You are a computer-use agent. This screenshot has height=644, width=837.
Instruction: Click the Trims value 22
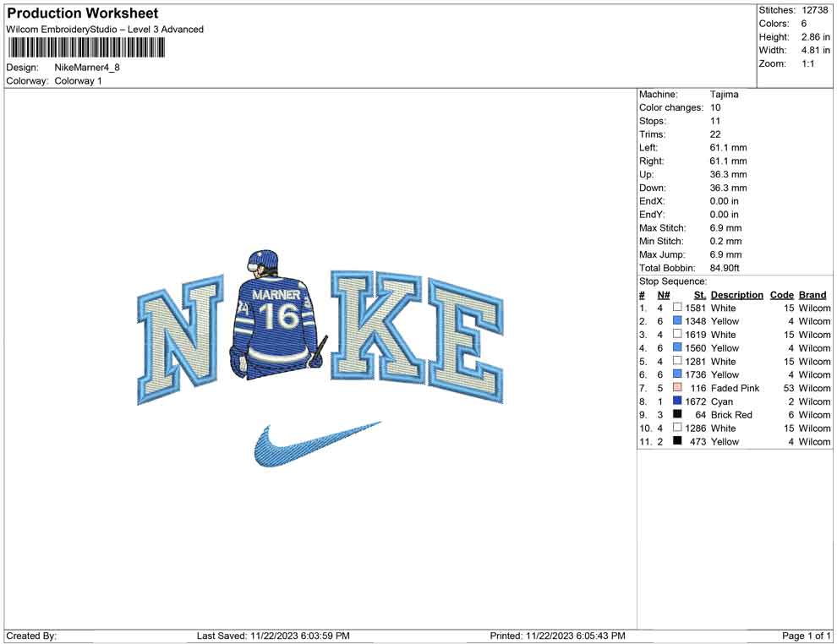pyautogui.click(x=714, y=134)
